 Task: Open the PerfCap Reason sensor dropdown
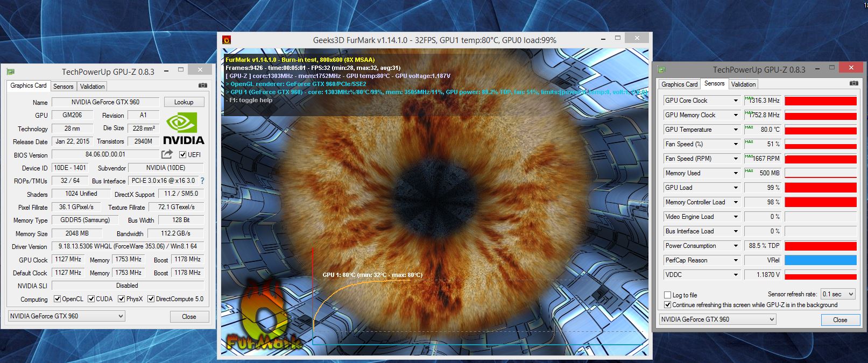736,260
